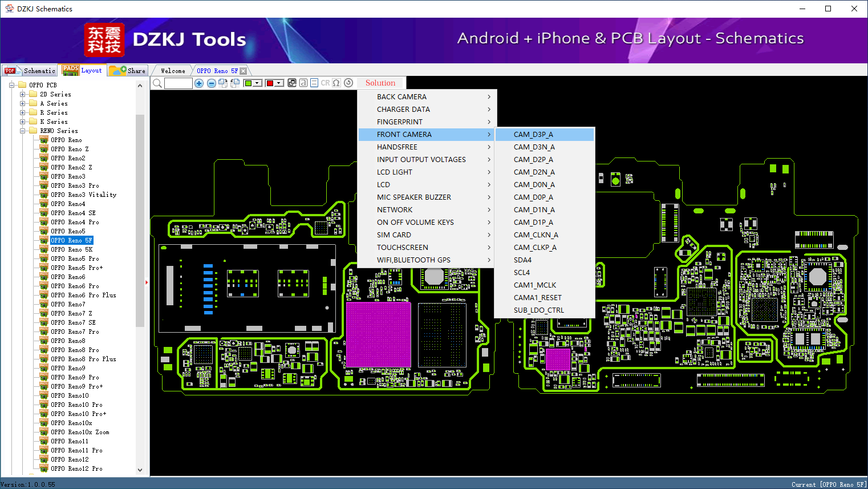Switch to the Share tab
This screenshot has width=868, height=489.
click(x=128, y=71)
